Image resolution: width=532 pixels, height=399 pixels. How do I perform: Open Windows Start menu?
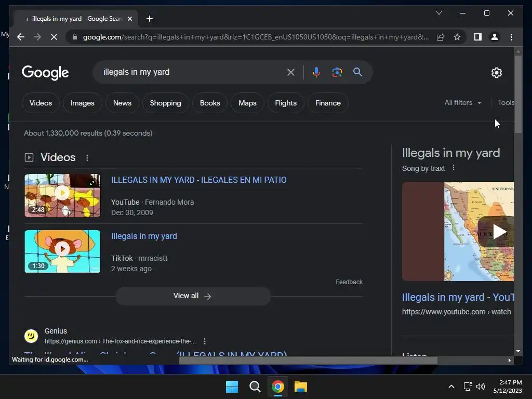[232, 387]
